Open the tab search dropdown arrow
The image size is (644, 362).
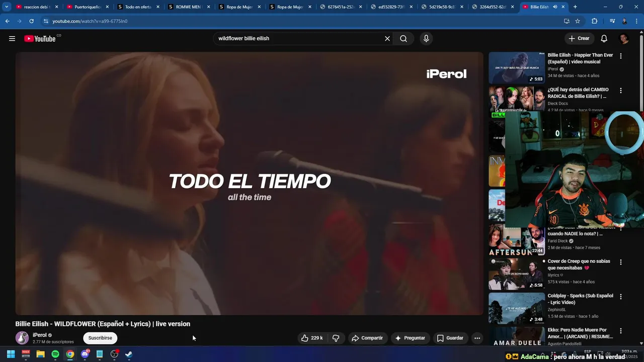(7, 7)
